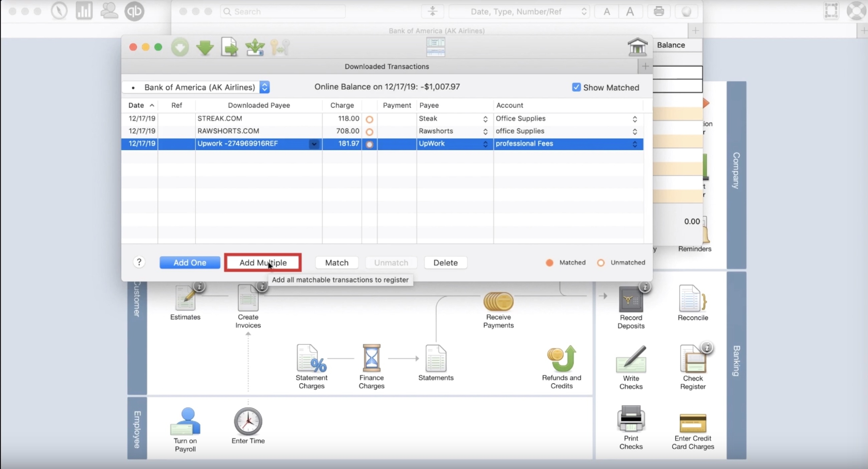Open Statements document icon
This screenshot has width=868, height=469.
pos(436,358)
